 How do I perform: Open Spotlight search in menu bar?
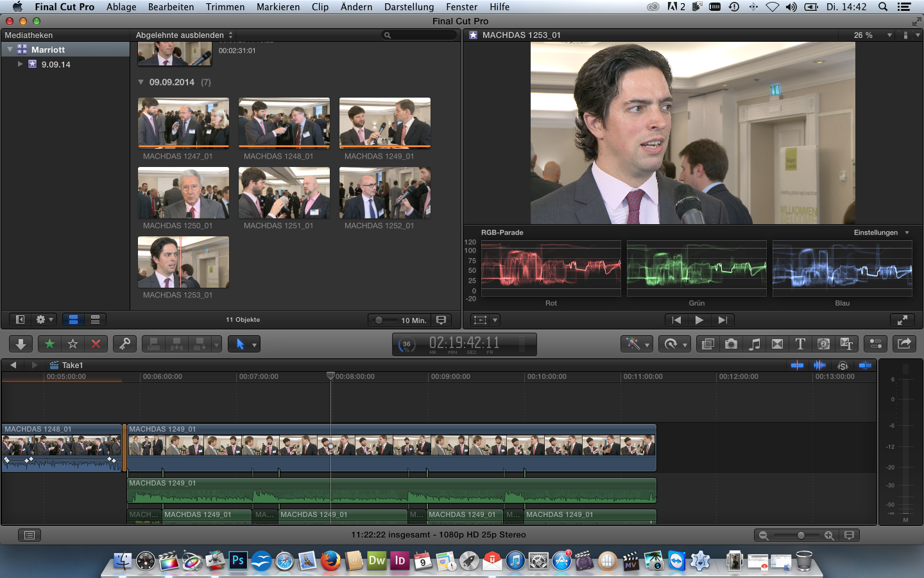point(883,7)
